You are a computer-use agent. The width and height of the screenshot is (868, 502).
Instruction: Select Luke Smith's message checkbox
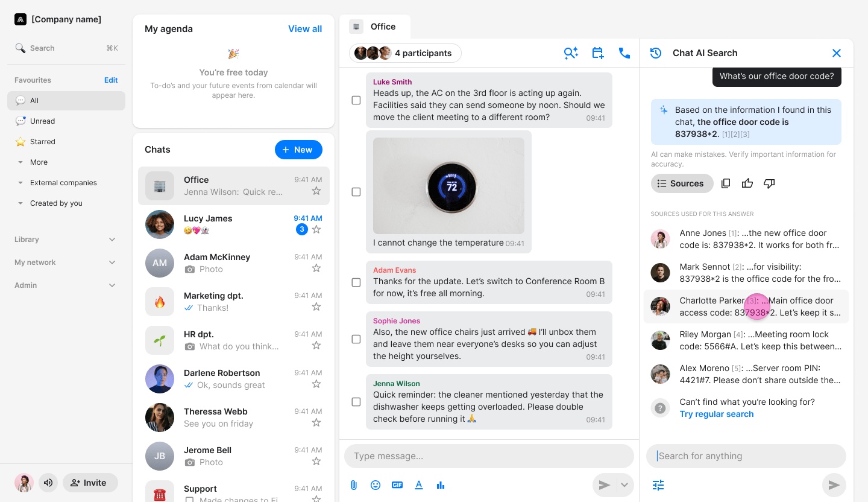point(356,100)
